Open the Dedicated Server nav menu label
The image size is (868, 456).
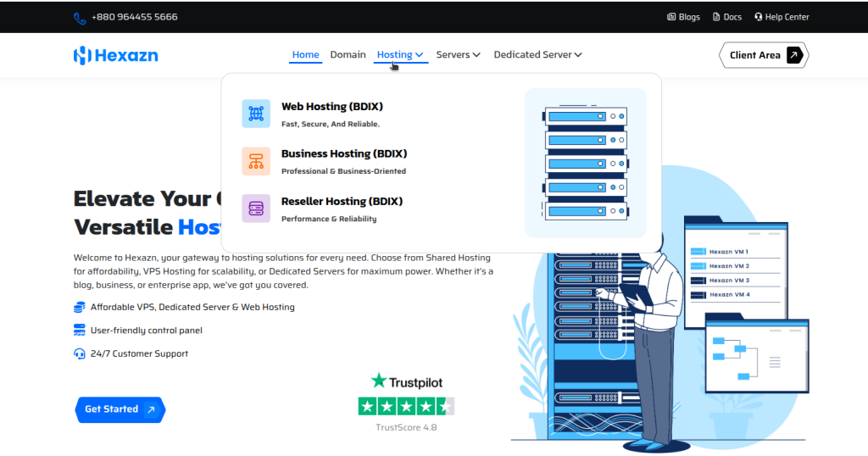532,55
